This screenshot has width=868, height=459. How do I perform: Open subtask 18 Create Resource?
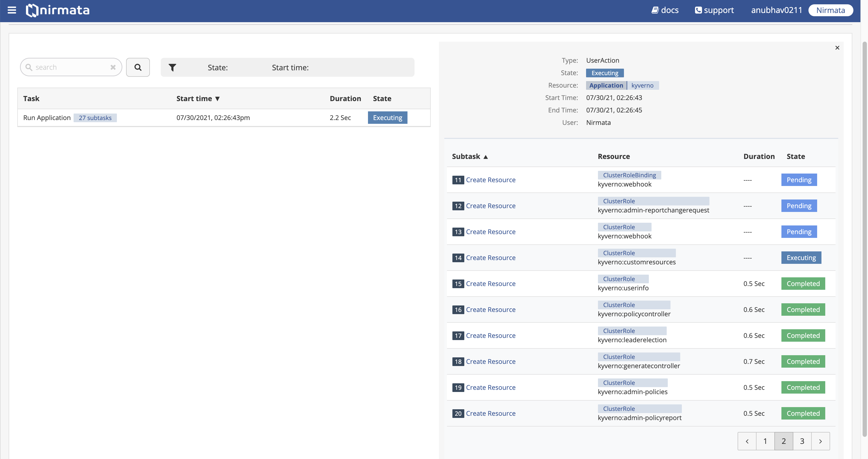pos(490,362)
